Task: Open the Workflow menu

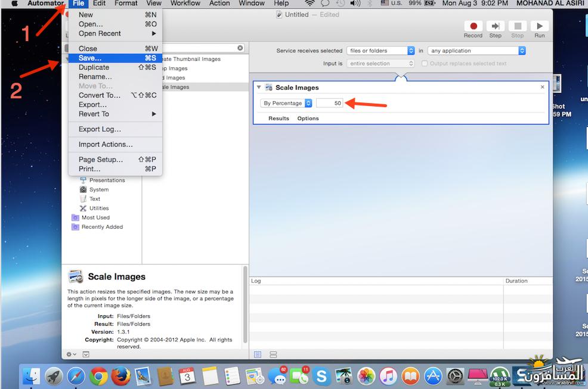Action: [185, 4]
